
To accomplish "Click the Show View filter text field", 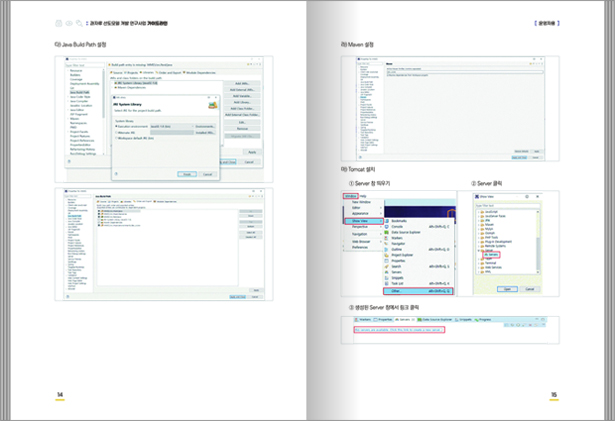I will pyautogui.click(x=508, y=206).
